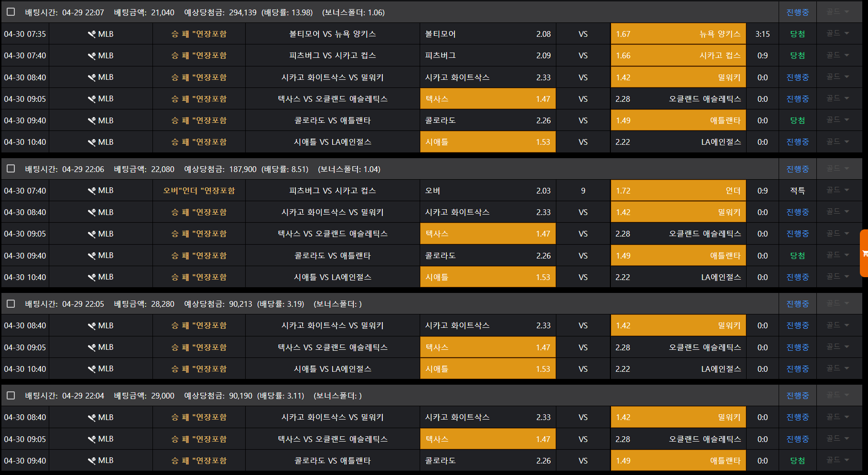Viewport: 868px width, 475px height.
Task: Click the MLB baseball icon in the 볼티모어 VS 뉴욕 양키스 row
Action: coord(92,34)
